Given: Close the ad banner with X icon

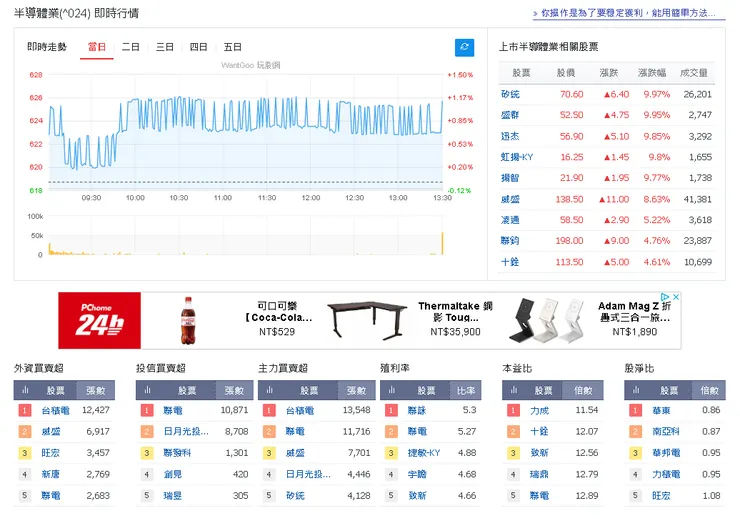Looking at the screenshot, I should pos(676,297).
